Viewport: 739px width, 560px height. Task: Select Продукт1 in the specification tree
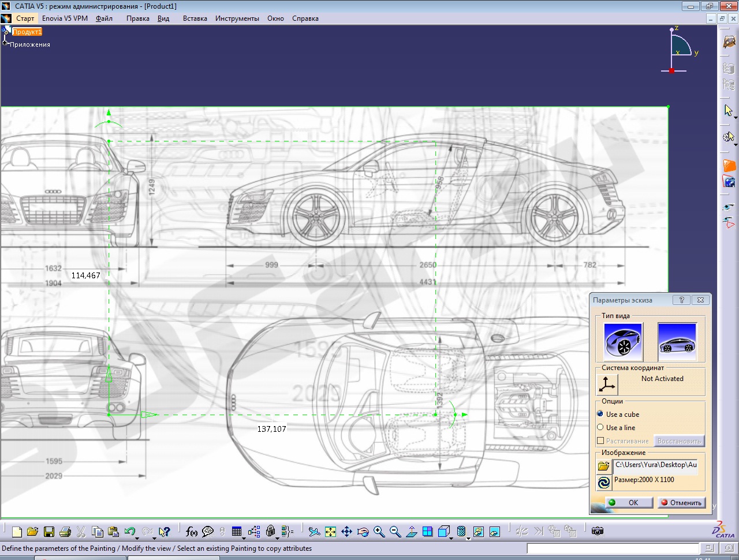pyautogui.click(x=27, y=32)
